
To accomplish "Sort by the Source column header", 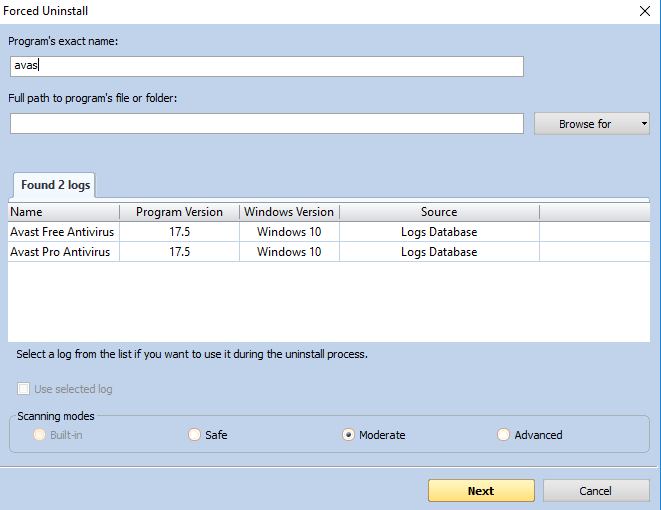I will pos(439,212).
